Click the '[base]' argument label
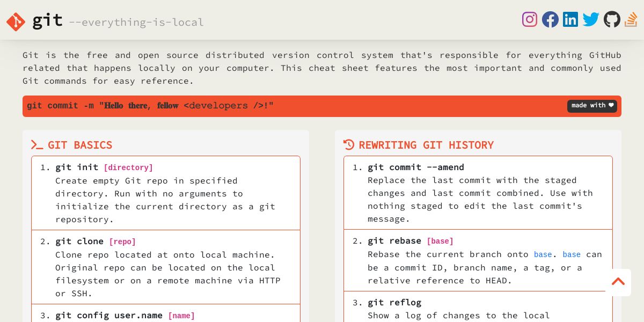The width and height of the screenshot is (644, 322). tap(440, 241)
